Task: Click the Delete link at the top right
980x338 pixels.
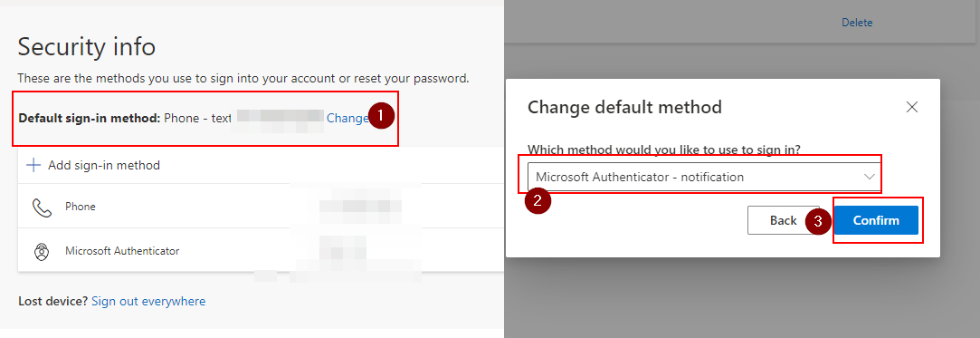Action: 857,23
